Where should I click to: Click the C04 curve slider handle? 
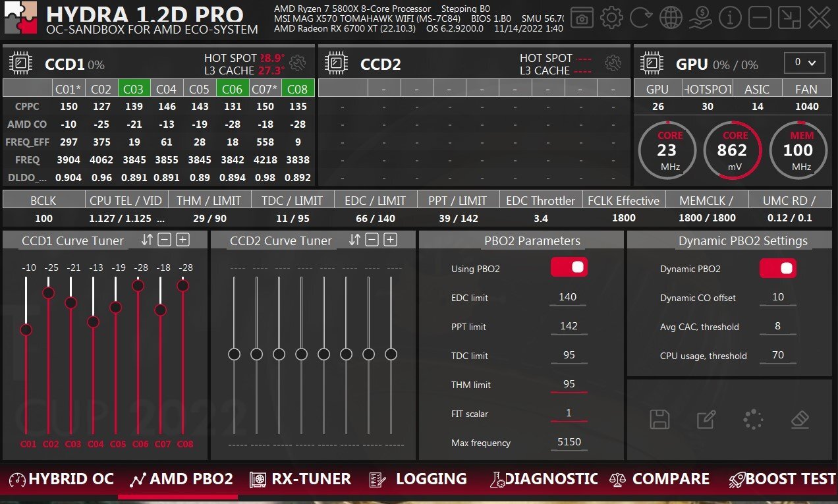pos(94,322)
